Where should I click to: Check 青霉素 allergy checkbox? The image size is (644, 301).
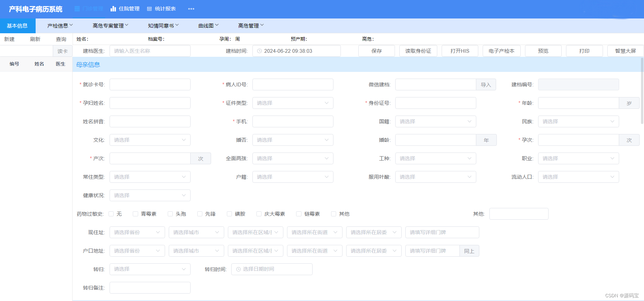[x=135, y=214]
